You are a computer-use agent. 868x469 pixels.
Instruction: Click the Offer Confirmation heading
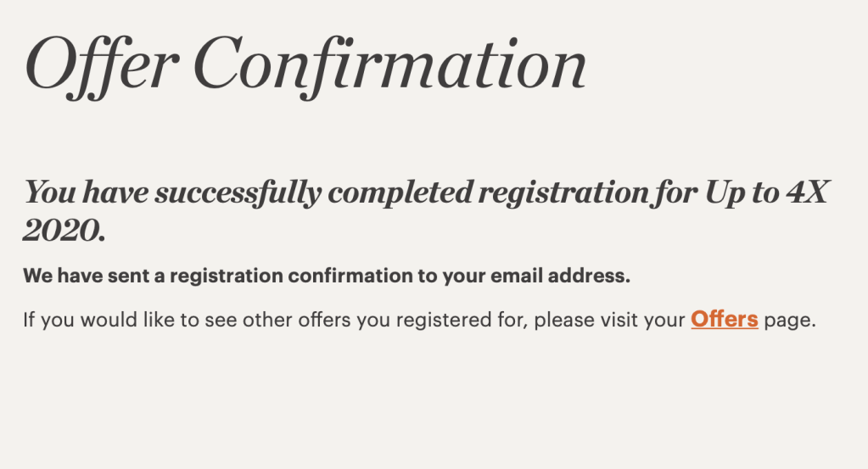[x=305, y=64]
